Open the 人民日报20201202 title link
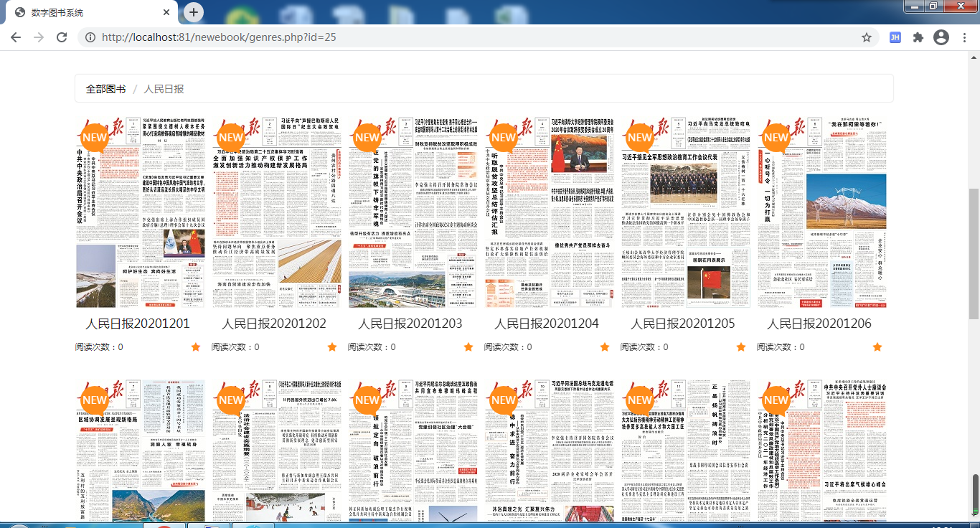This screenshot has height=528, width=980. tap(274, 324)
